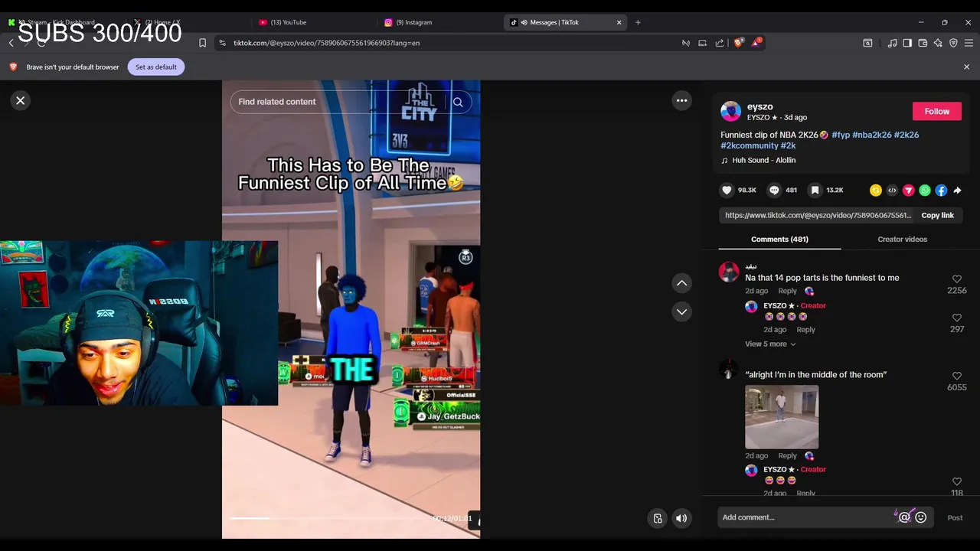Screen dimensions: 980x551
Task: Switch to the Home / X browser tab
Action: point(188,22)
